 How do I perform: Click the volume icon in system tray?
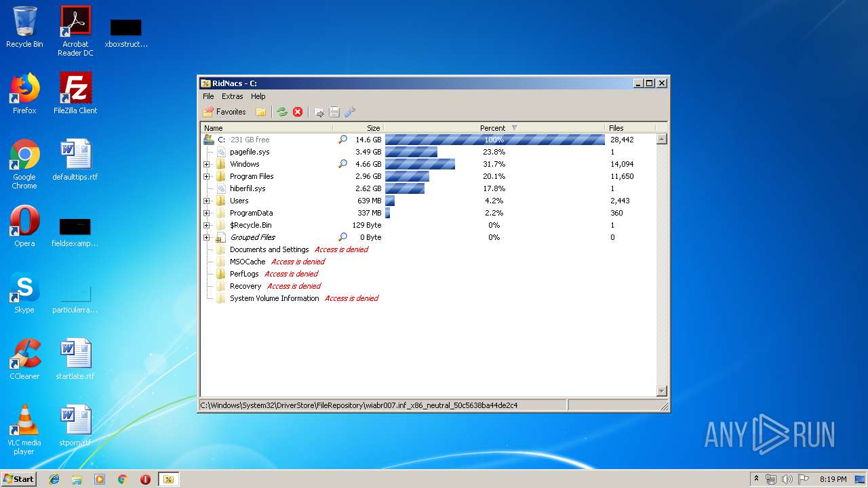787,479
